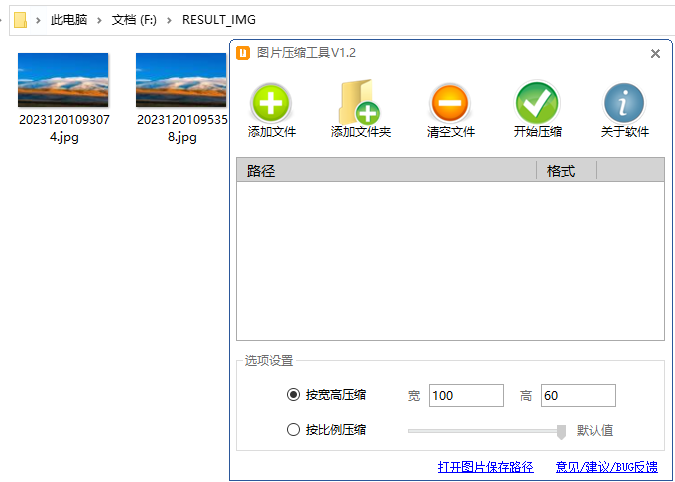Click the orange Clear Files (清空文件) icon

pyautogui.click(x=449, y=103)
